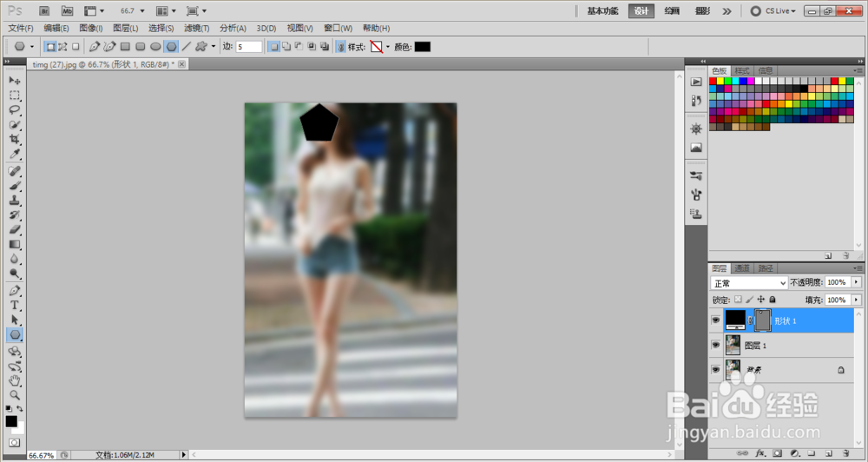This screenshot has width=868, height=462.
Task: Open the geometry options arrow after Custom Shape
Action: click(x=214, y=47)
